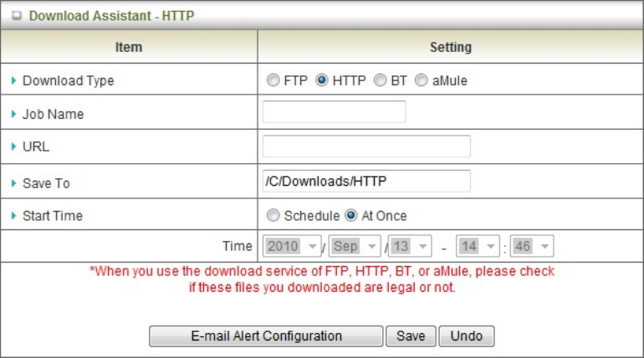Click the arrow icon beside URL
This screenshot has width=644, height=358.
14,147
